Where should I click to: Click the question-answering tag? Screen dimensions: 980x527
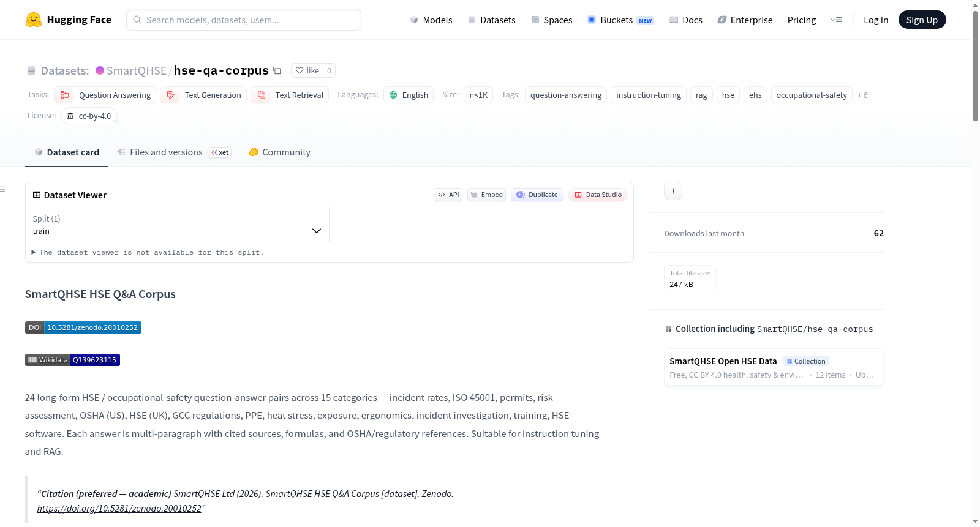tap(566, 95)
